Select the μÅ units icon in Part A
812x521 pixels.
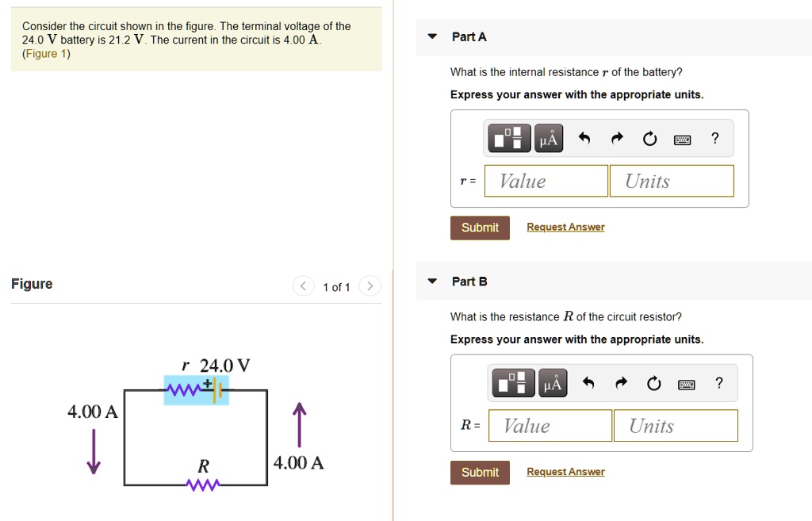[x=548, y=137]
